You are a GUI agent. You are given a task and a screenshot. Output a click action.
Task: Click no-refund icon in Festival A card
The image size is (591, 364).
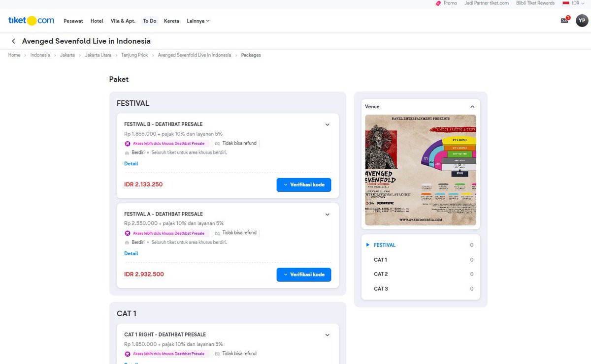pos(217,233)
